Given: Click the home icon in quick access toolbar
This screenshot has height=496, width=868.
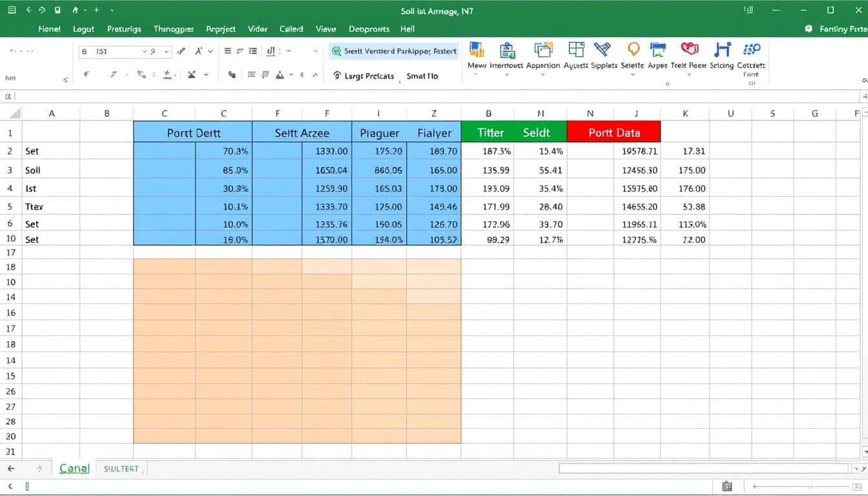Looking at the screenshot, I should 76,10.
